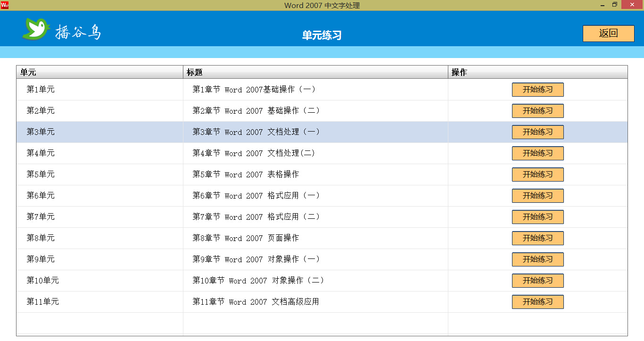Screen dimensions: 644x341
Task: Select the 第8单元 cell
Action: tap(99, 238)
